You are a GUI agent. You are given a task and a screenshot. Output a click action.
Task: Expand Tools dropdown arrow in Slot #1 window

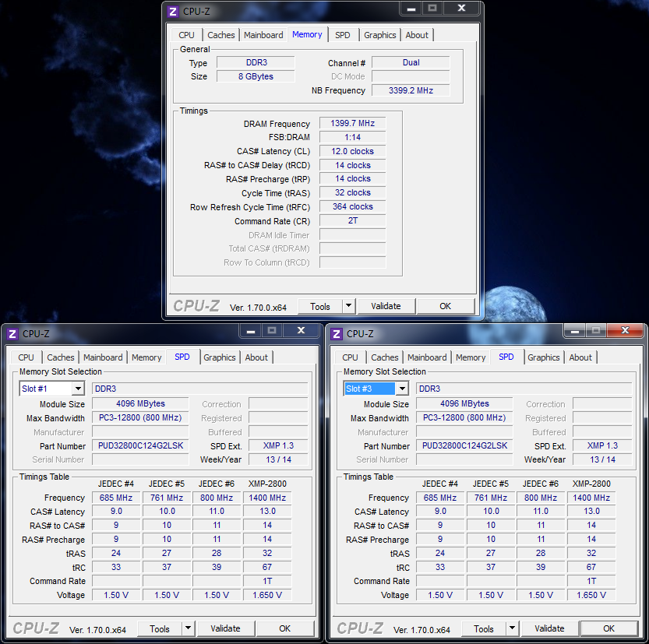[x=188, y=628]
